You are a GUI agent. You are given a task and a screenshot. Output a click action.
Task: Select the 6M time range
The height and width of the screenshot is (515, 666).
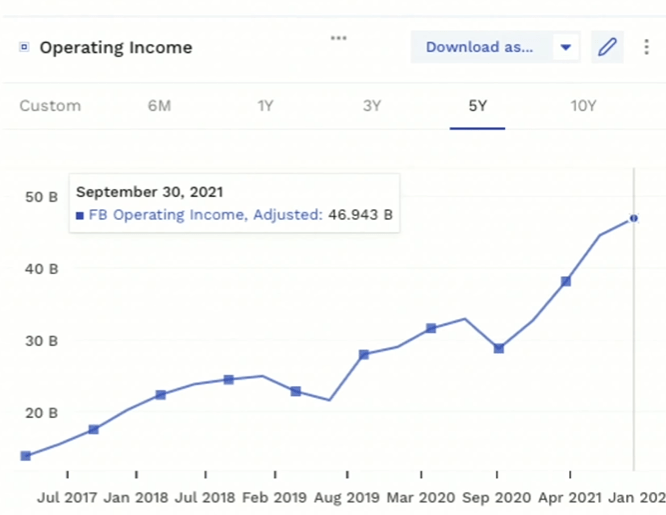coord(159,105)
